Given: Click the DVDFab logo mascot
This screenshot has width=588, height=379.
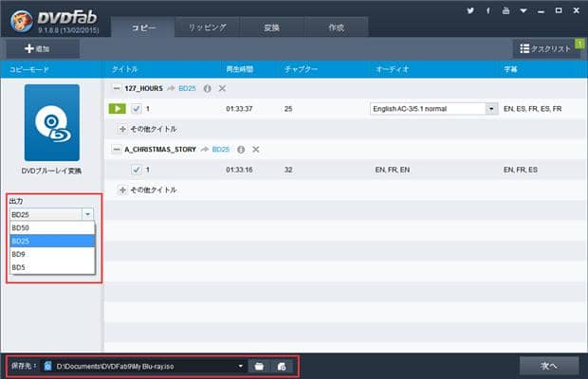Looking at the screenshot, I should (22, 21).
